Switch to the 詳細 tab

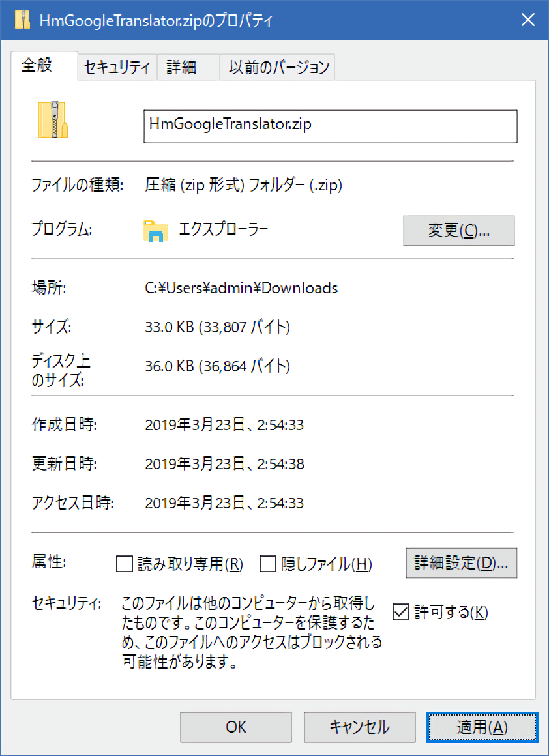(181, 68)
